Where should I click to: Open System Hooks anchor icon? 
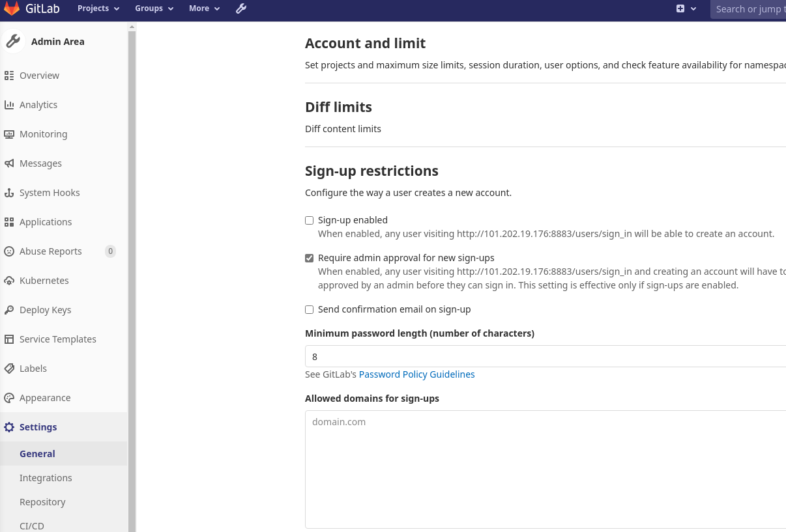9,193
